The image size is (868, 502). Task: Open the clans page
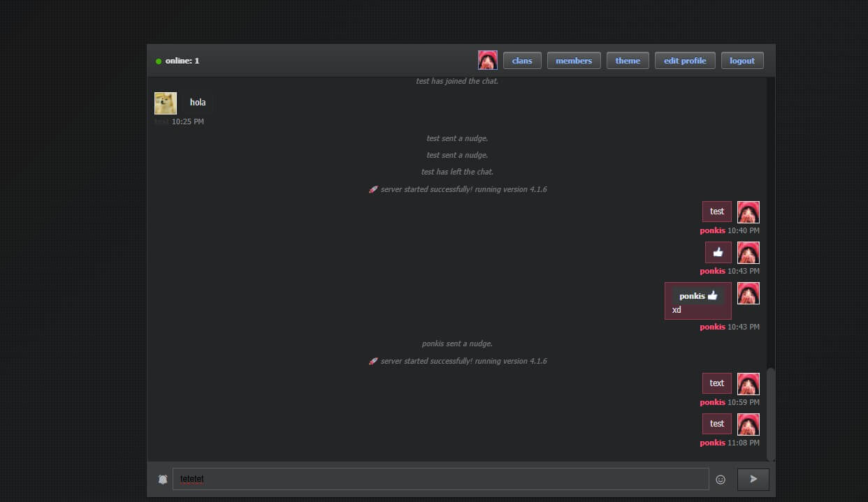click(x=522, y=61)
